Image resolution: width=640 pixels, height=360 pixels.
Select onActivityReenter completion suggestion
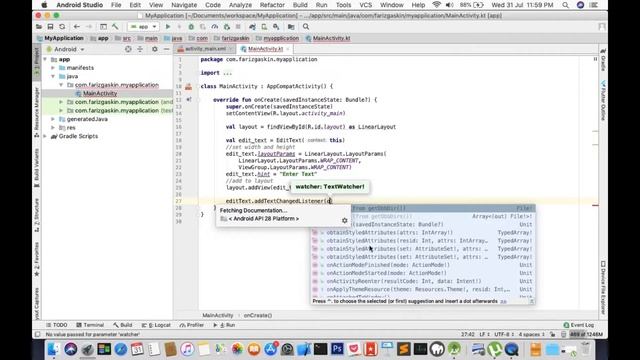(x=422, y=281)
